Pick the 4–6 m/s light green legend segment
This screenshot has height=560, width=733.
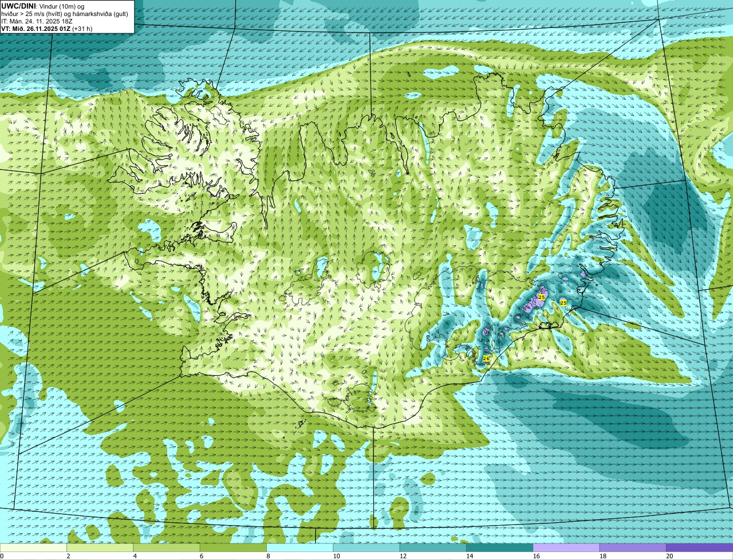(x=167, y=547)
